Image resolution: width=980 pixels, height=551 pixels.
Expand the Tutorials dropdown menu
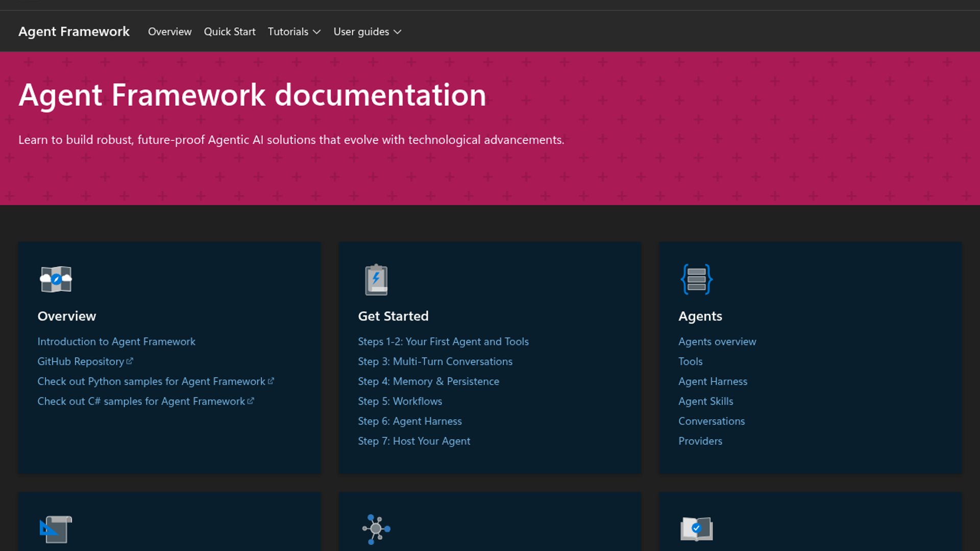294,32
